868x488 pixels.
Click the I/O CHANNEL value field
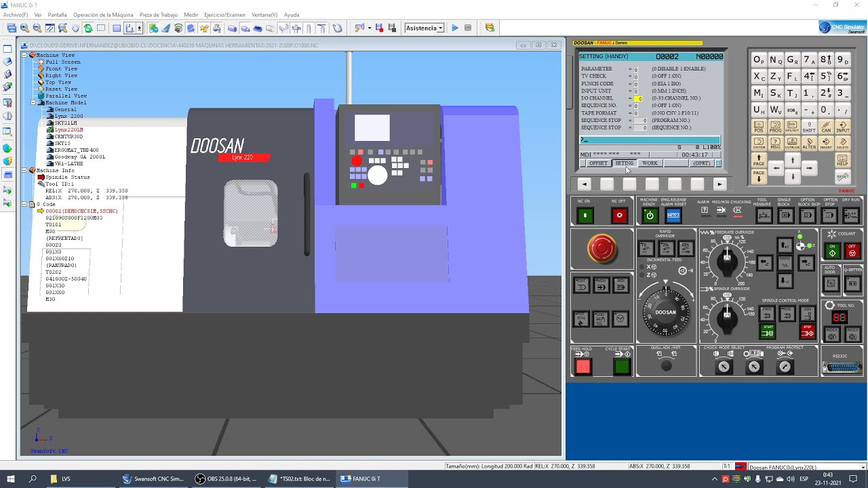[638, 98]
